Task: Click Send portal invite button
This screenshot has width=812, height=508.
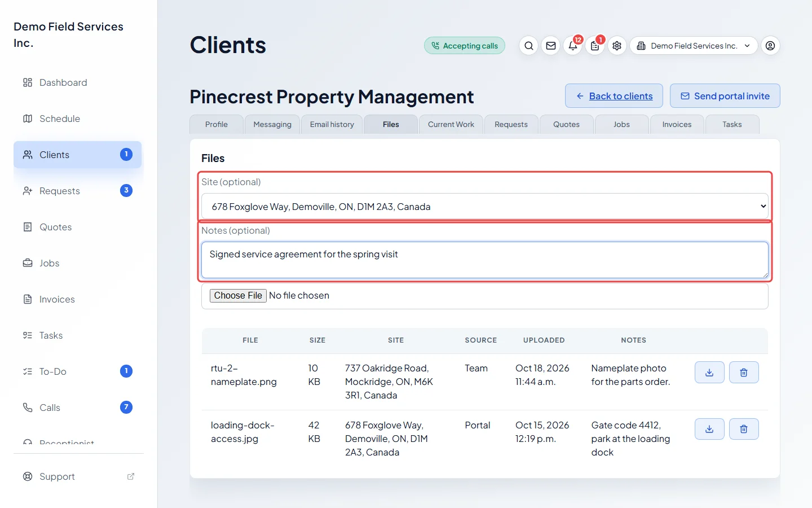Action: click(725, 96)
